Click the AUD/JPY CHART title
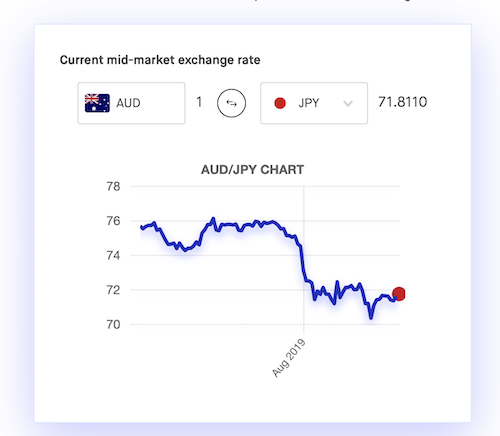This screenshot has width=500, height=436. [x=252, y=170]
